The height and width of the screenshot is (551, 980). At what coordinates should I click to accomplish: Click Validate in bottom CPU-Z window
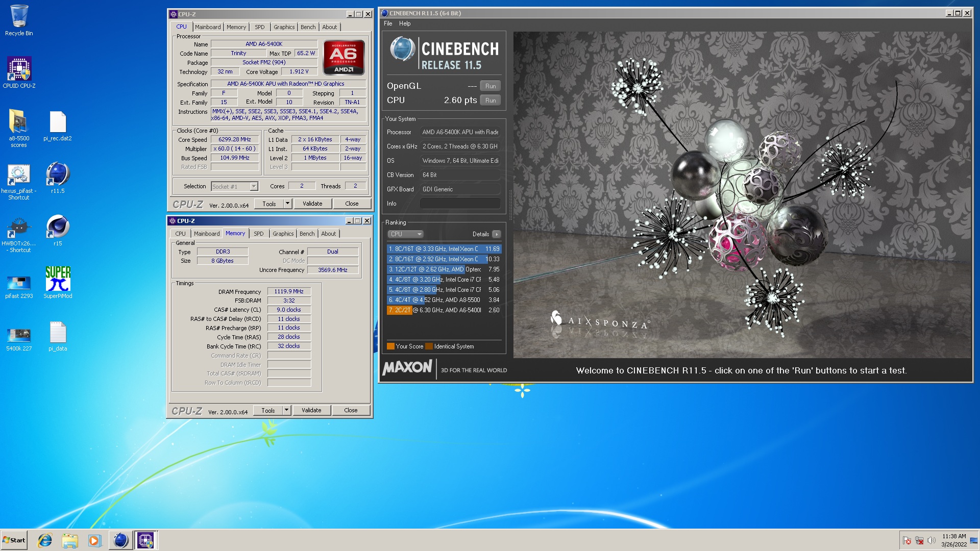[311, 410]
